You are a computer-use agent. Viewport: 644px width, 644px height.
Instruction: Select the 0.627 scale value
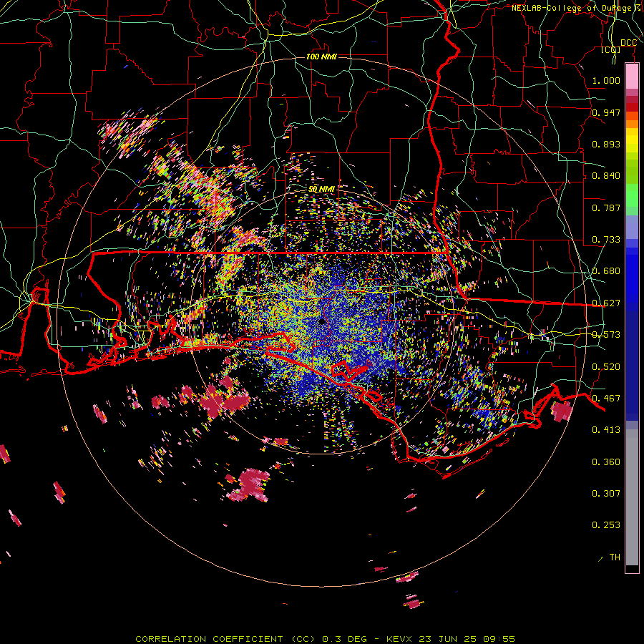point(606,303)
